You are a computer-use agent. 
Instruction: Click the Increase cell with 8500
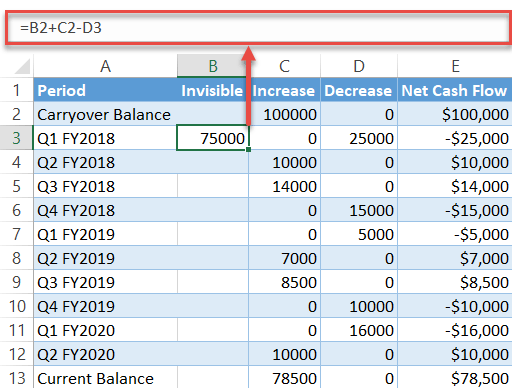[x=284, y=282]
